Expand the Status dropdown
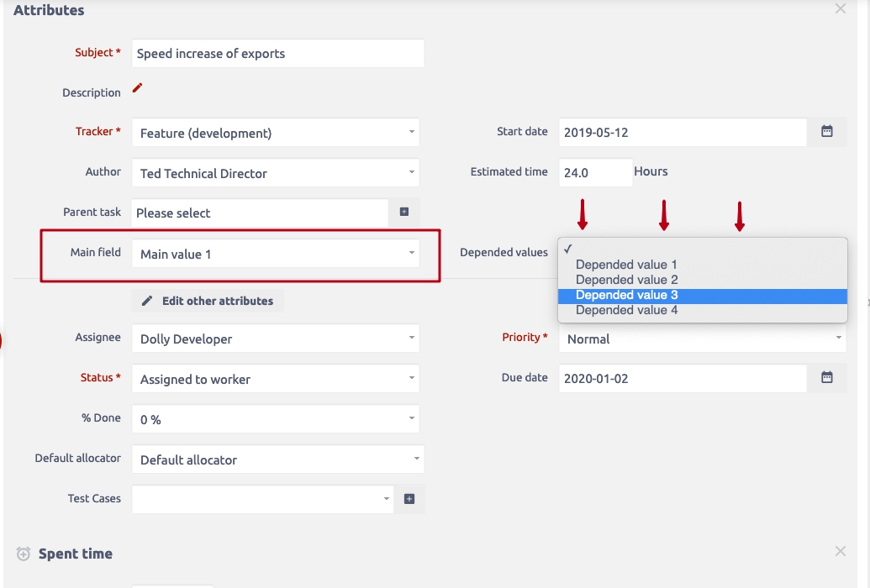The width and height of the screenshot is (870, 588). coord(275,379)
